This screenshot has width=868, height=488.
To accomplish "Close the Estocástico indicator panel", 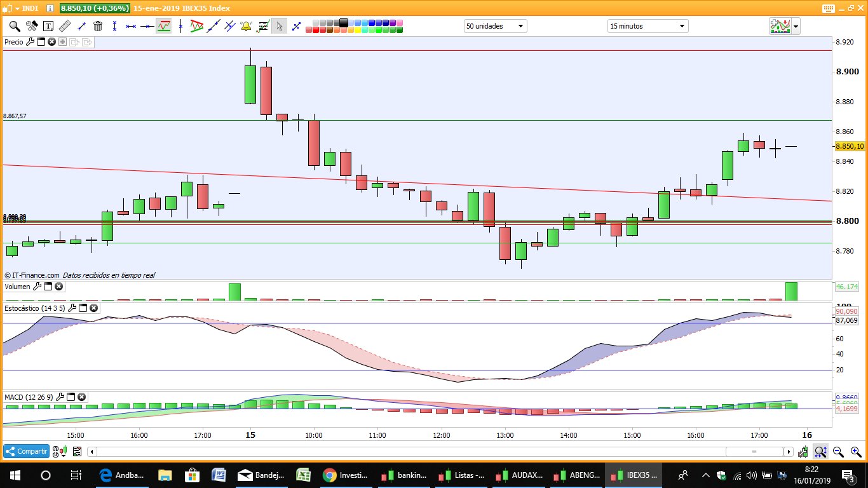I will point(93,308).
